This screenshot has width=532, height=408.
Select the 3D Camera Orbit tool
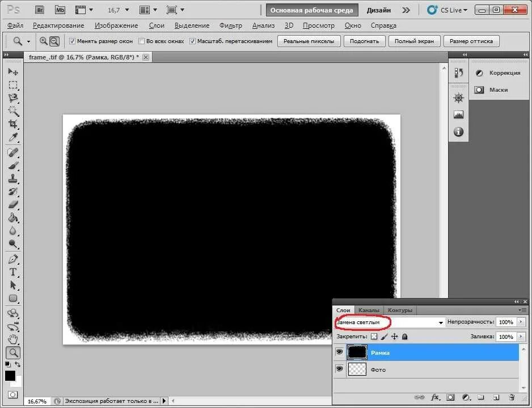(13, 326)
